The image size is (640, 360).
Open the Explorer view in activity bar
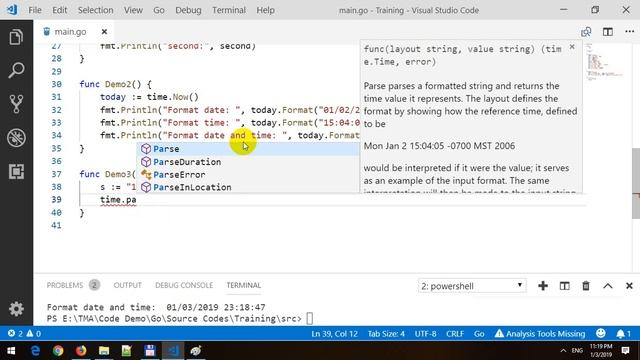(x=16, y=37)
